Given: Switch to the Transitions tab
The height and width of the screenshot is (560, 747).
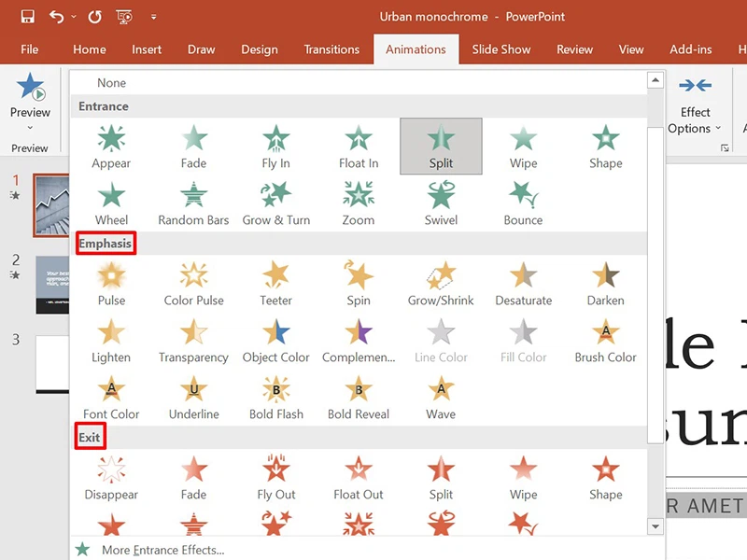Looking at the screenshot, I should 331,49.
